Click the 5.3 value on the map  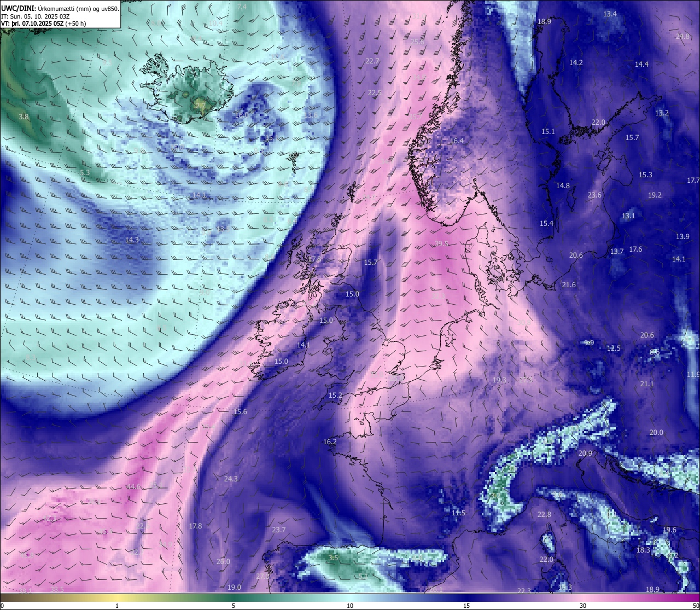(85, 172)
